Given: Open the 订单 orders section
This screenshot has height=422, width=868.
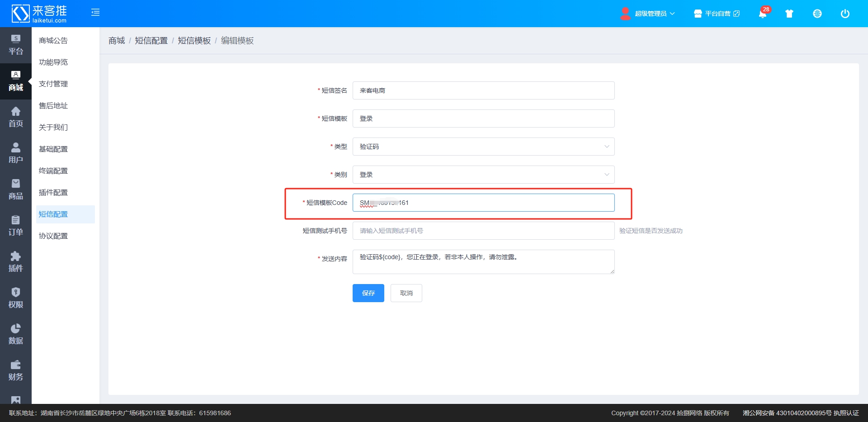Looking at the screenshot, I should tap(15, 225).
